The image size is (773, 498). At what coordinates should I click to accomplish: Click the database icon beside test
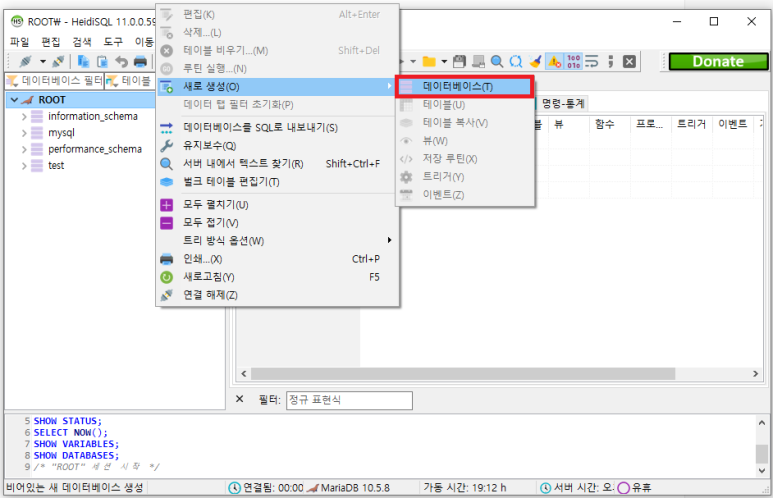tap(37, 166)
